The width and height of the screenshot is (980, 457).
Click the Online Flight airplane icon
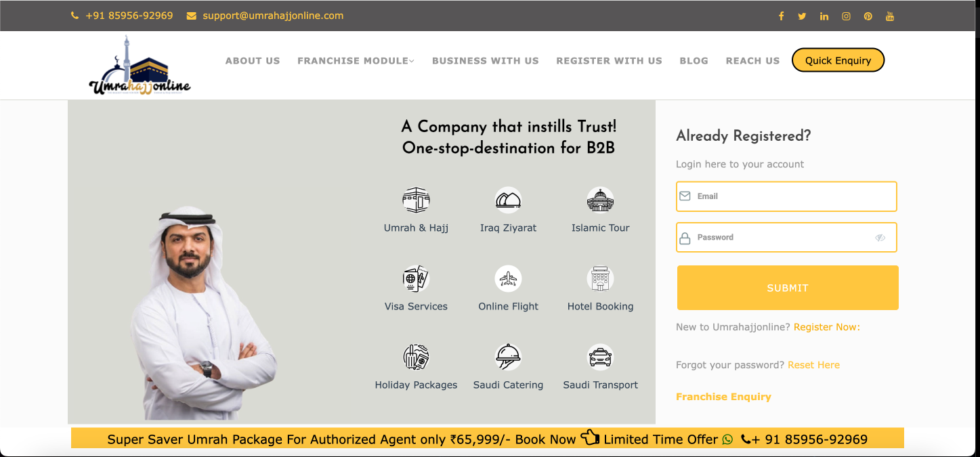coord(508,278)
